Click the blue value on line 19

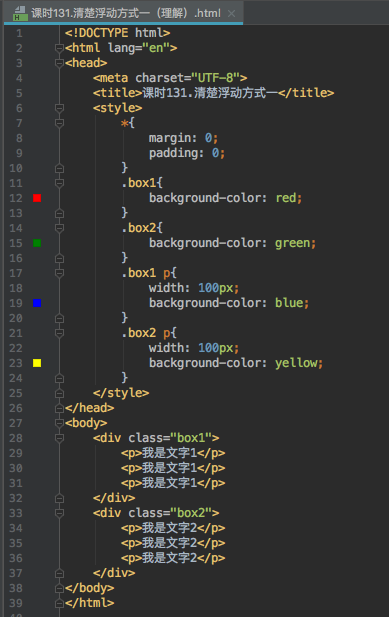coord(289,303)
